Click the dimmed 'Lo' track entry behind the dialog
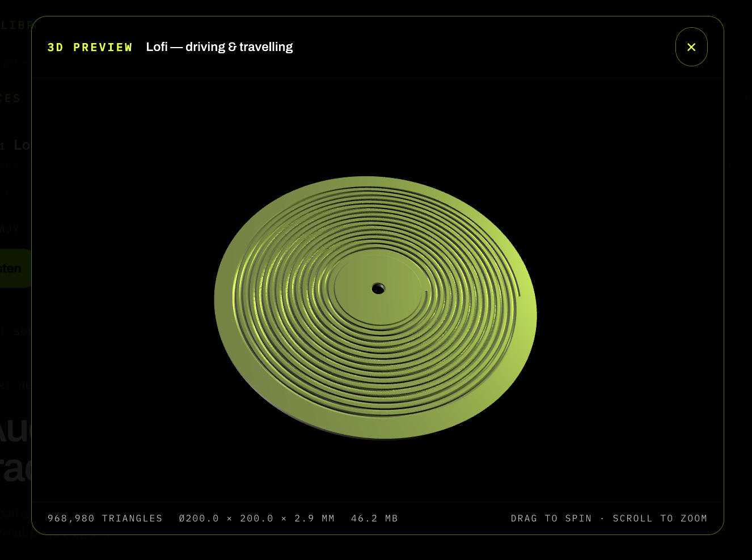Screen dimensions: 752x560 22,145
